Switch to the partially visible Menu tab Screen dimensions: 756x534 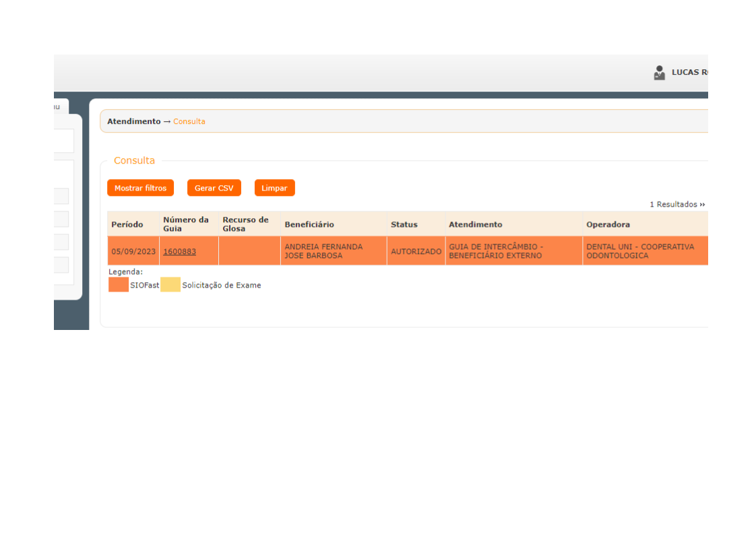61,106
